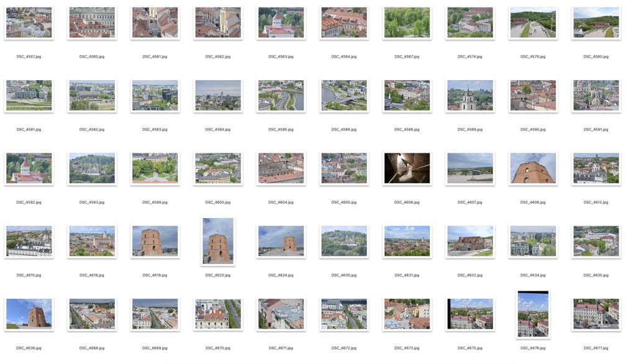Click the label DSC_4564.jpg

pos(344,57)
